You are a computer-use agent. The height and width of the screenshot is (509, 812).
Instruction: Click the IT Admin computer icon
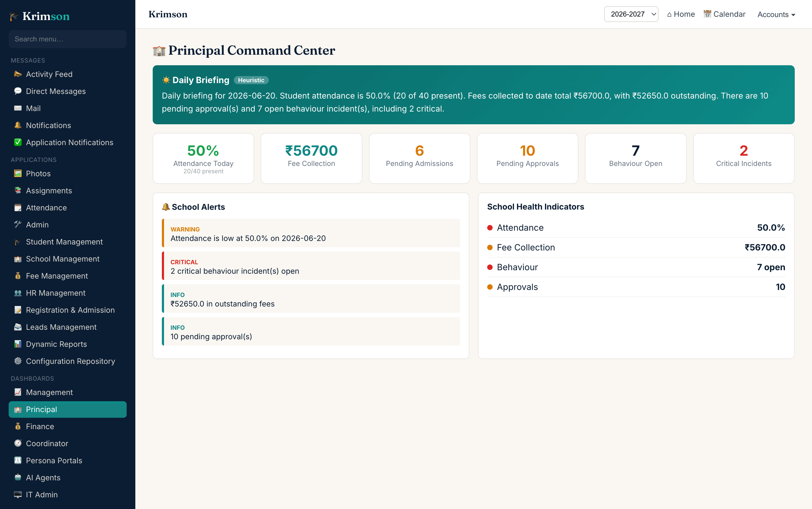click(x=18, y=495)
